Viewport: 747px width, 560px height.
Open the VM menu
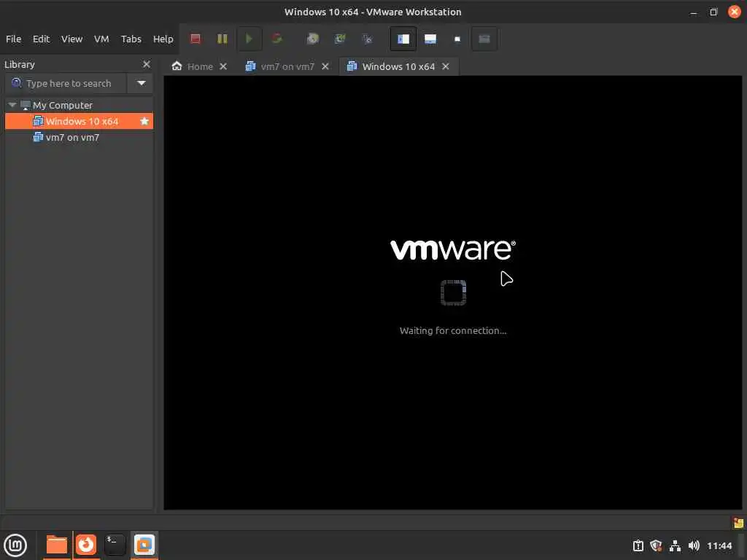(x=101, y=39)
